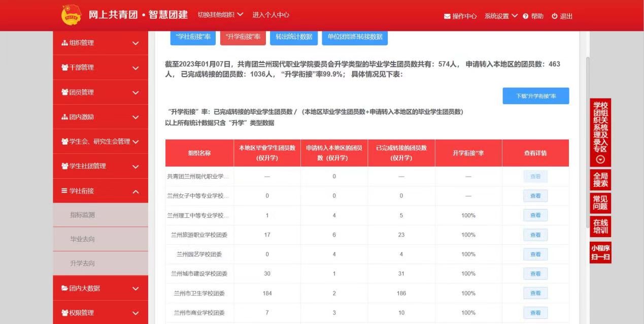
Task: Switch to the "学社衔接"率 tab
Action: 193,37
